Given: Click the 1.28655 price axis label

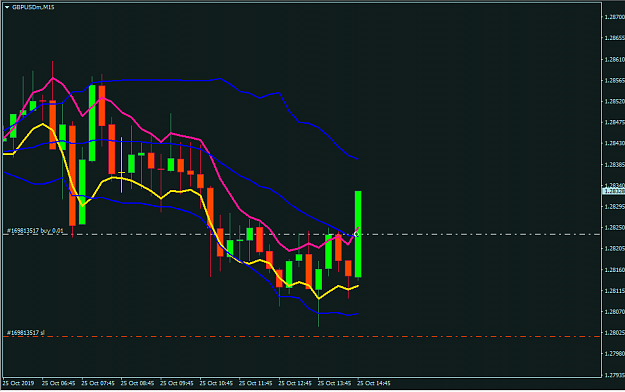Looking at the screenshot, I should tap(614, 38).
